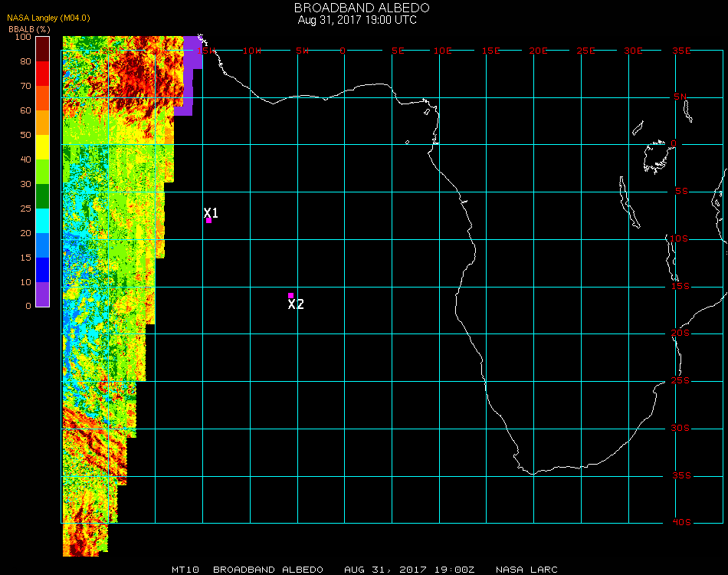Image resolution: width=728 pixels, height=575 pixels.
Task: Click the '10E' longitude label
Action: click(442, 51)
